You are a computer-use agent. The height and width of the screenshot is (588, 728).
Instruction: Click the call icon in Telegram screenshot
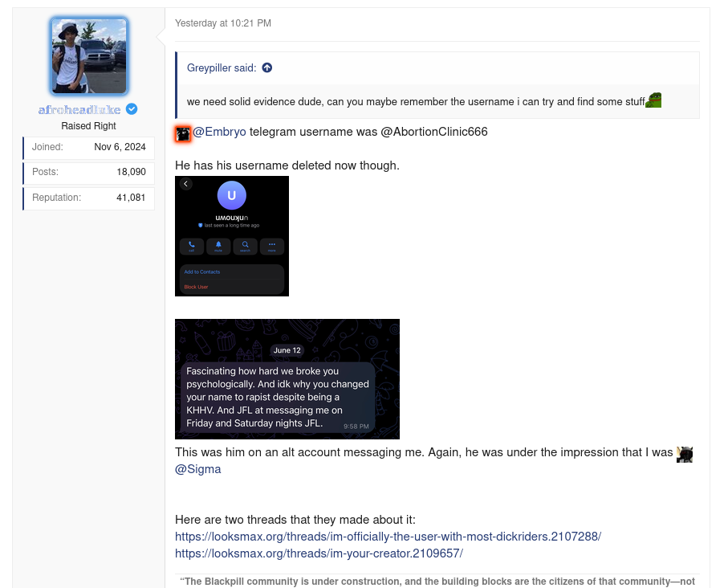[x=191, y=246]
